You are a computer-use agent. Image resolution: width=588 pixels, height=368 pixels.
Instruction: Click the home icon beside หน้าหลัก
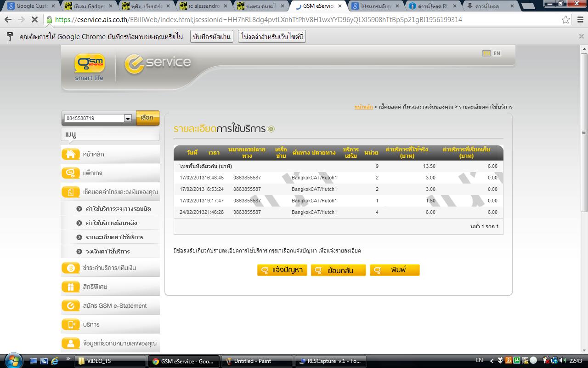click(x=71, y=154)
